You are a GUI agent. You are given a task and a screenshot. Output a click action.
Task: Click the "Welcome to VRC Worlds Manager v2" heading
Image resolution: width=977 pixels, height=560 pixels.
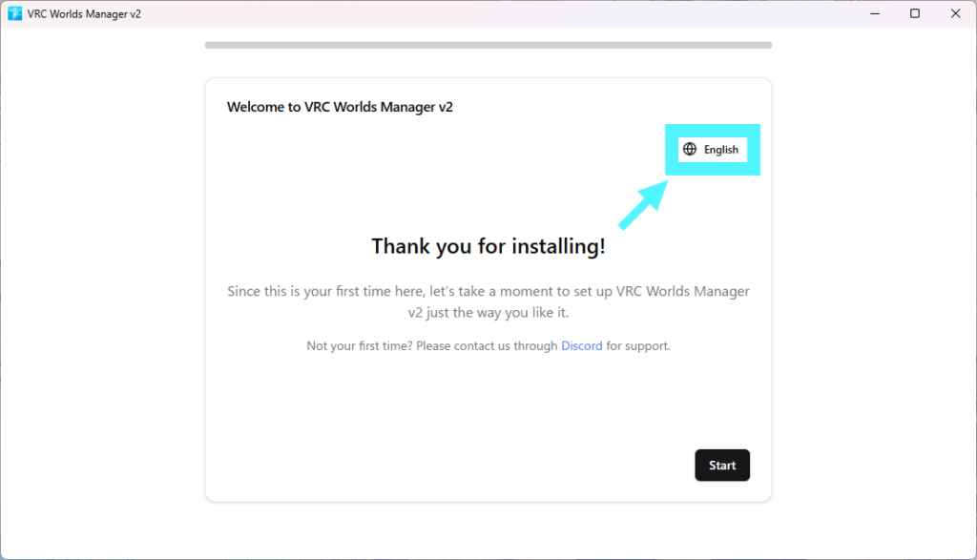340,107
